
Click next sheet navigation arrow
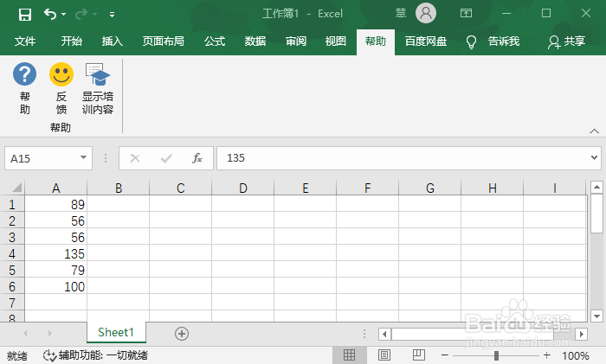(49, 333)
